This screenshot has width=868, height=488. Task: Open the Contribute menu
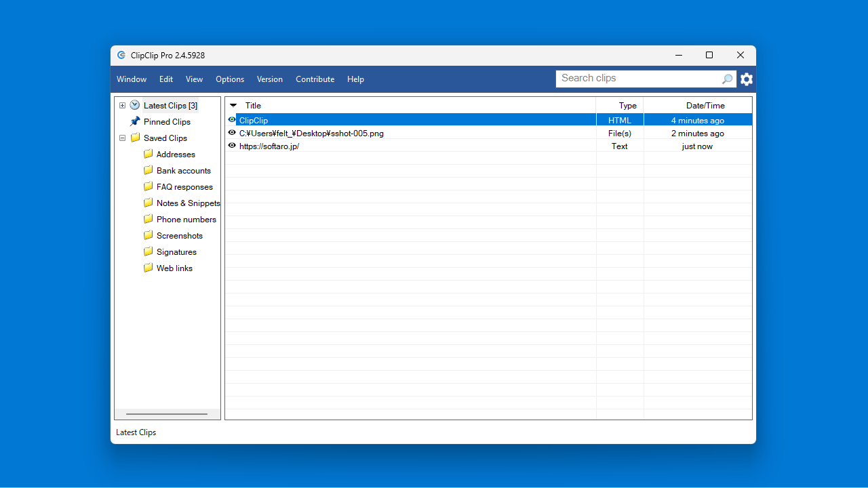(315, 79)
